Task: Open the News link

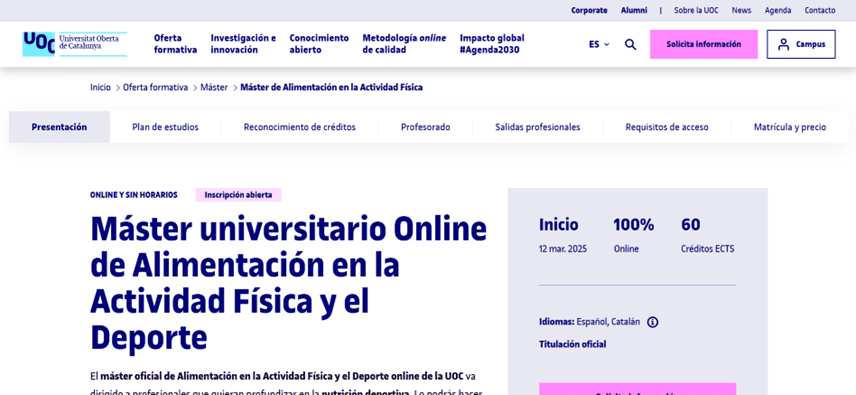Action: tap(741, 10)
